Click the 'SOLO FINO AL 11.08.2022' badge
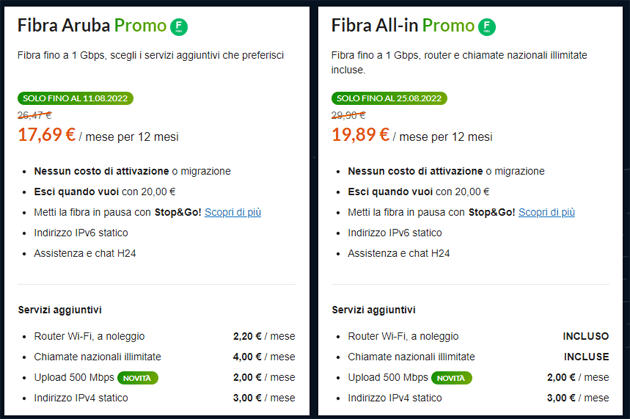The height and width of the screenshot is (419, 630). [x=75, y=98]
